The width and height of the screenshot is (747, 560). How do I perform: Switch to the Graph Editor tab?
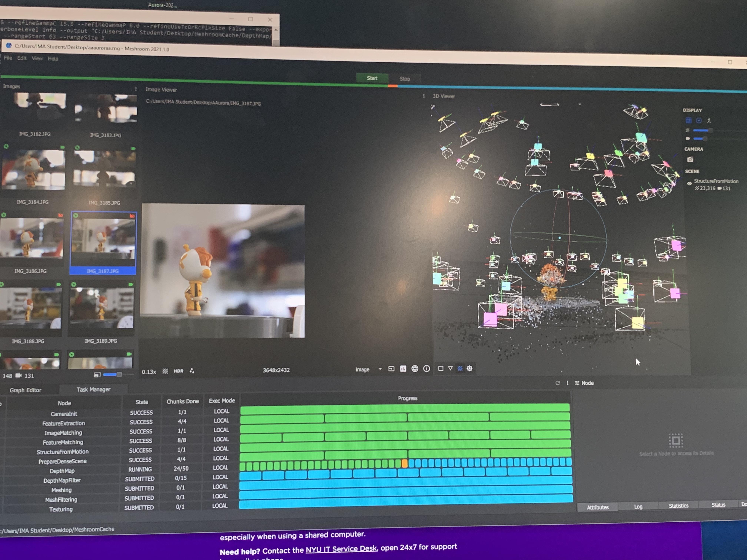26,390
